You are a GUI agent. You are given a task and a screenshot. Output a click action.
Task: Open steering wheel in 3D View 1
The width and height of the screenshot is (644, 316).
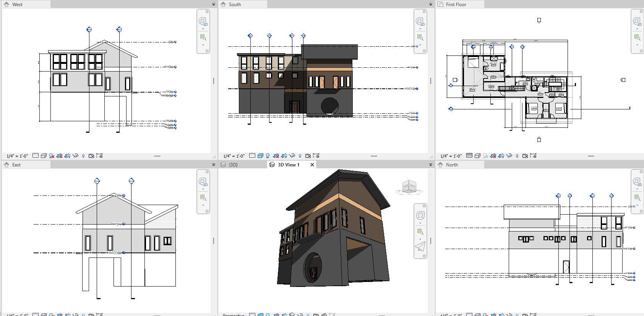pyautogui.click(x=420, y=215)
